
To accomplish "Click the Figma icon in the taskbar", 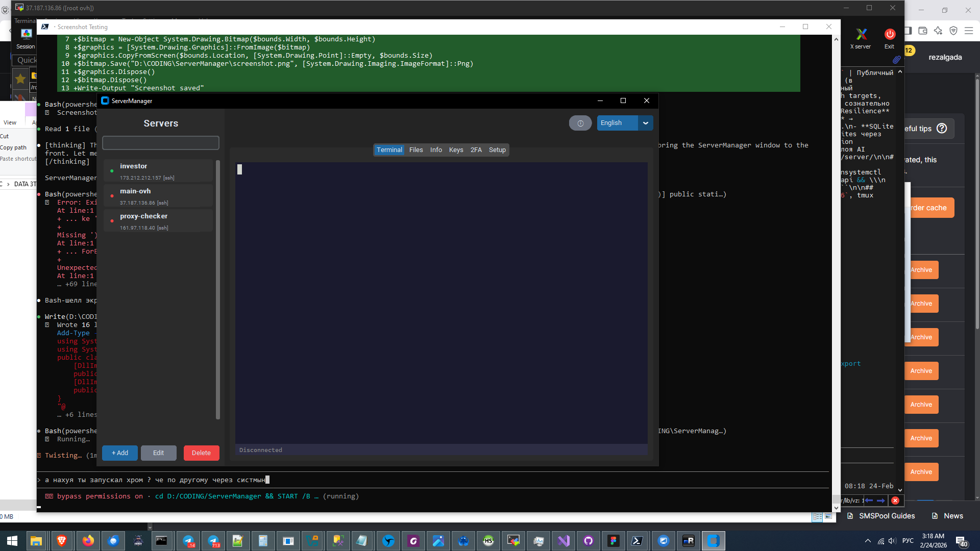I will click(613, 541).
